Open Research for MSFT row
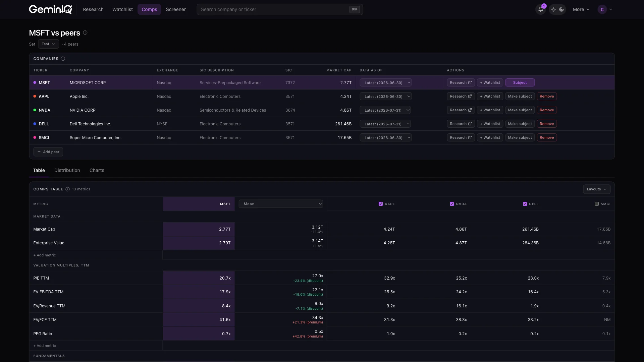The height and width of the screenshot is (362, 644). click(x=461, y=82)
